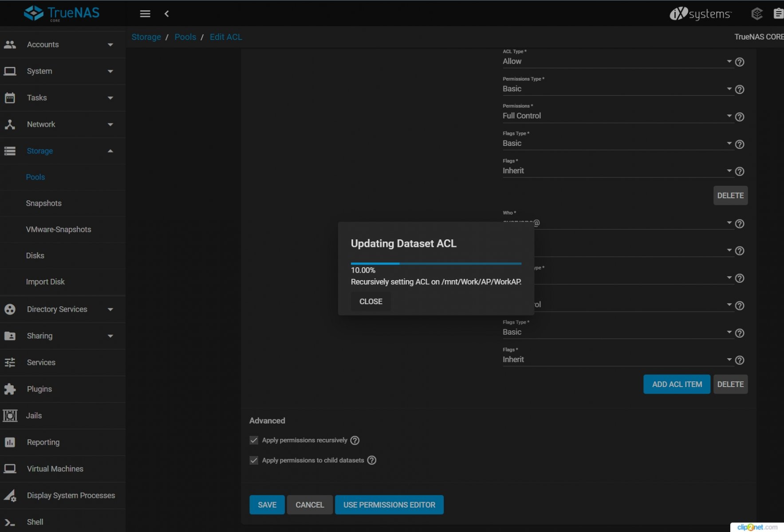
Task: Click ADD ACL ITEM button
Action: pos(677,384)
